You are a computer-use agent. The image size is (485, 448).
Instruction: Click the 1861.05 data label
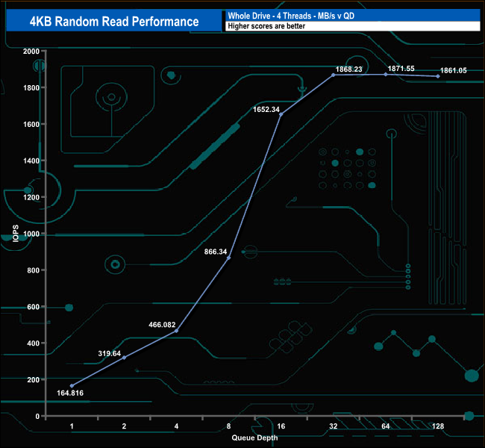tap(453, 69)
